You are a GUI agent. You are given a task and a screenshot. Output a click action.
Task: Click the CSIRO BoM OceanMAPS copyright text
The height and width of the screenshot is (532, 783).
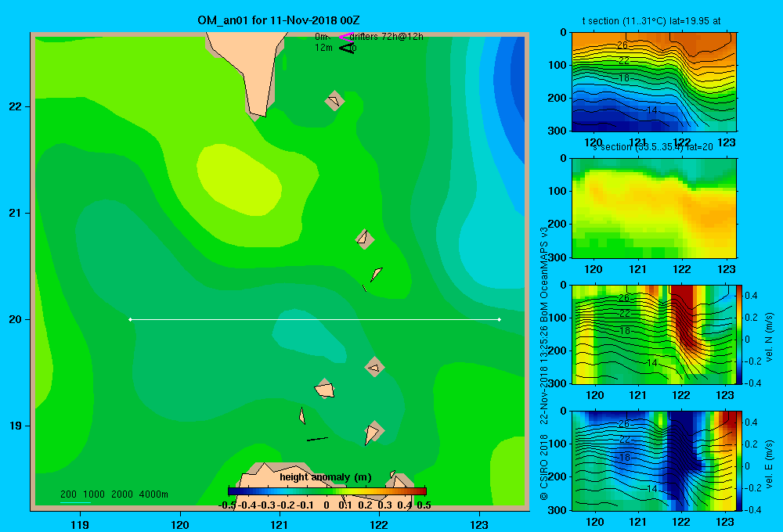(544, 364)
